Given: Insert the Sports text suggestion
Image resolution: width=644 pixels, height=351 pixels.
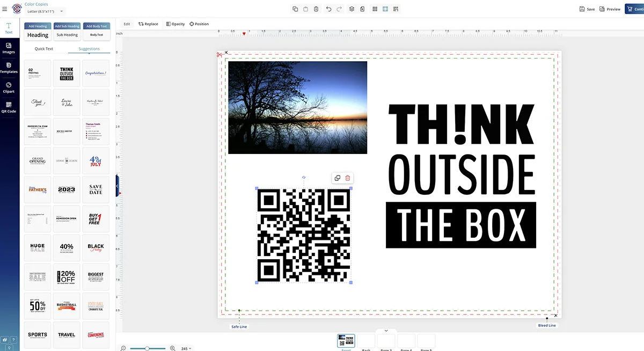Looking at the screenshot, I should click(38, 334).
